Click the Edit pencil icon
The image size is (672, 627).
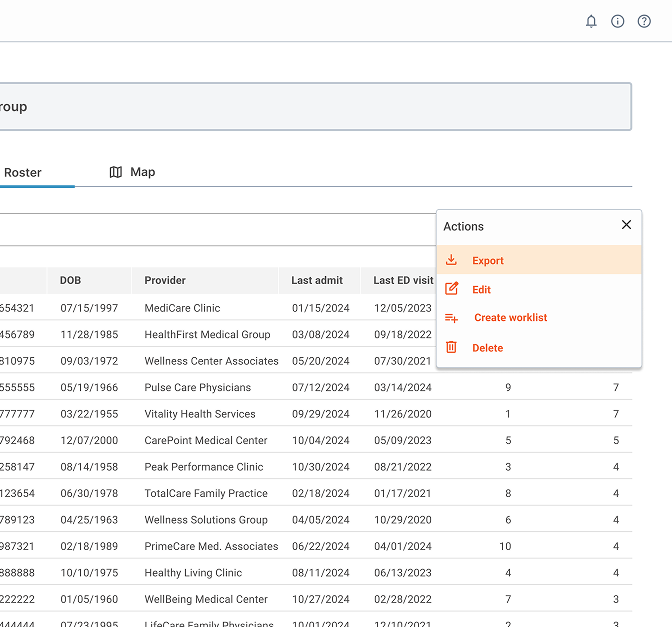point(451,289)
